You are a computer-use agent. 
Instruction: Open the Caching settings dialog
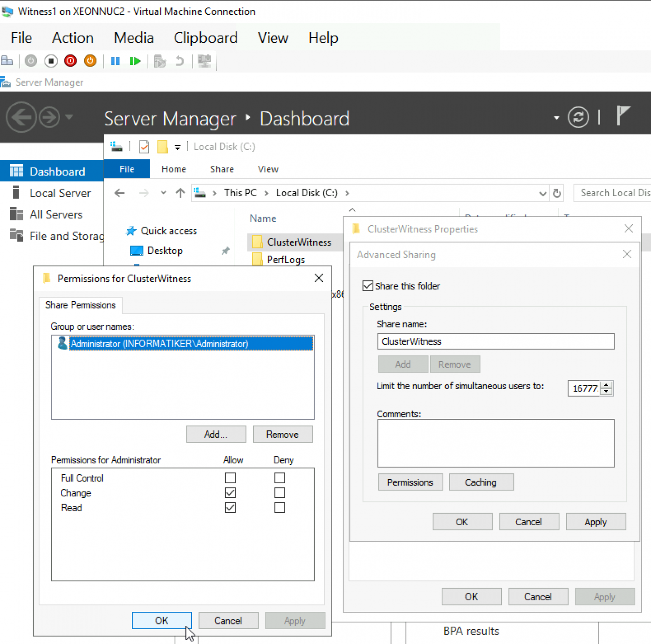tap(481, 482)
